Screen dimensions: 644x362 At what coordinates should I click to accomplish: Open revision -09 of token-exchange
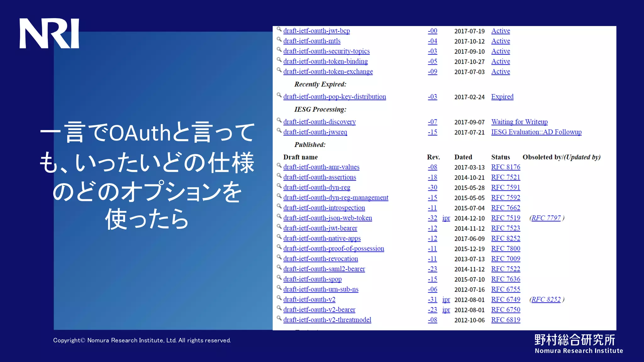point(432,72)
